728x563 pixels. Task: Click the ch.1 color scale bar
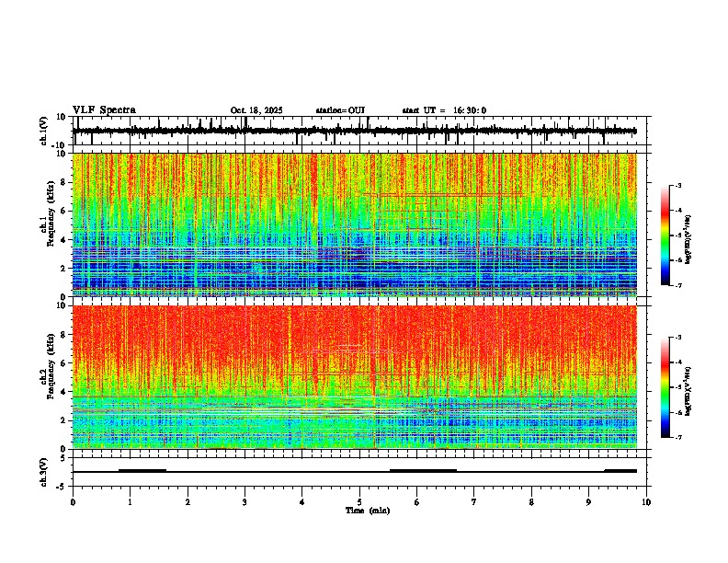coord(665,236)
